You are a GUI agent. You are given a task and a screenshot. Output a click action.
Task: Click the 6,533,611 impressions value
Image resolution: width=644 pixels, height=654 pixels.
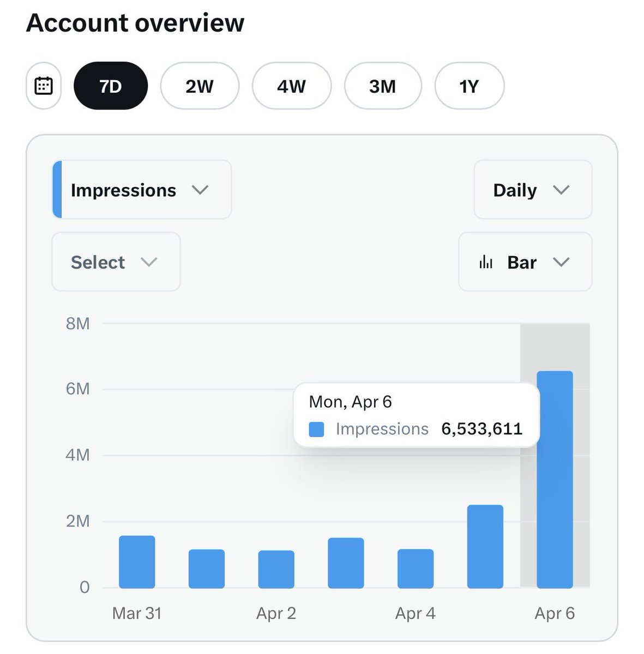coord(482,429)
